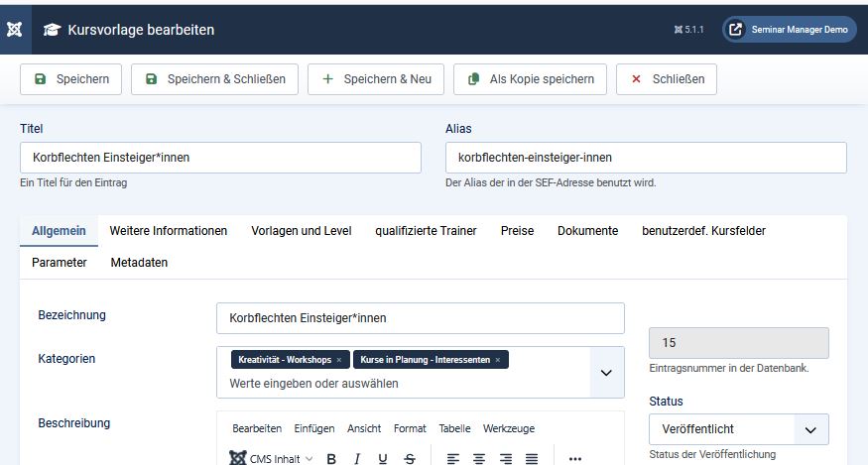
Task: Open the CMS Inhalt dropdown
Action: 273,458
